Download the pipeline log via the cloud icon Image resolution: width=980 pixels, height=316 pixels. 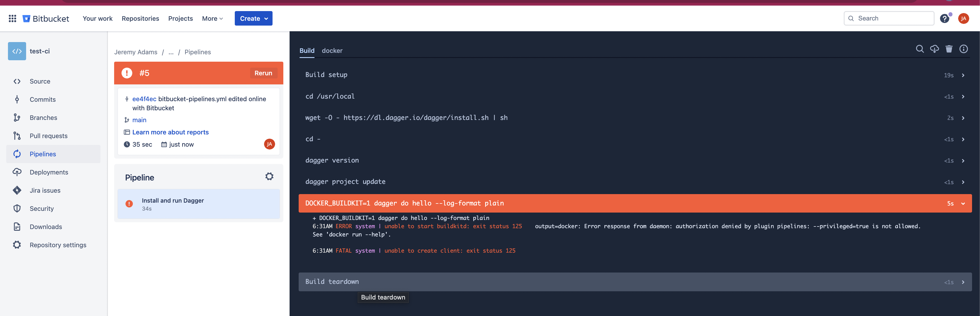935,49
